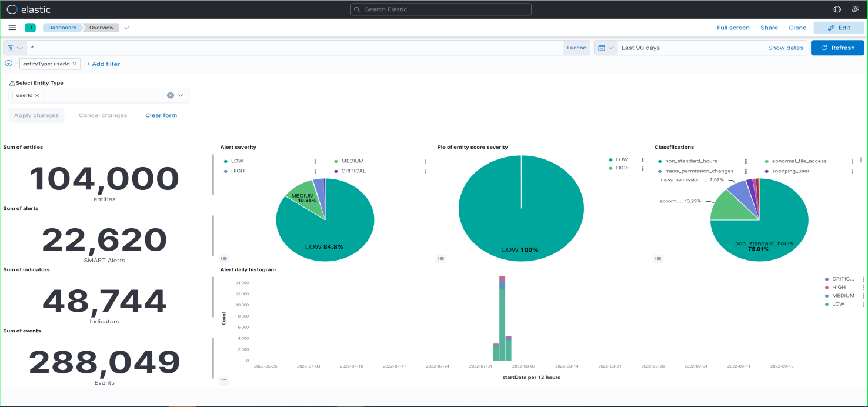Click the legend icon under Alert daily histogram
This screenshot has height=407, width=868.
point(223,381)
